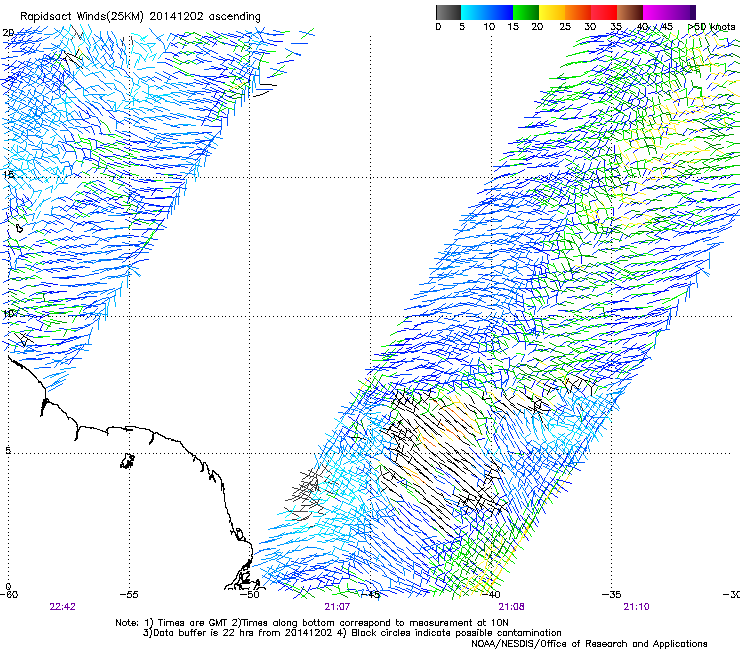
Task: Click the red 30-35 knots color band
Action: tap(604, 12)
